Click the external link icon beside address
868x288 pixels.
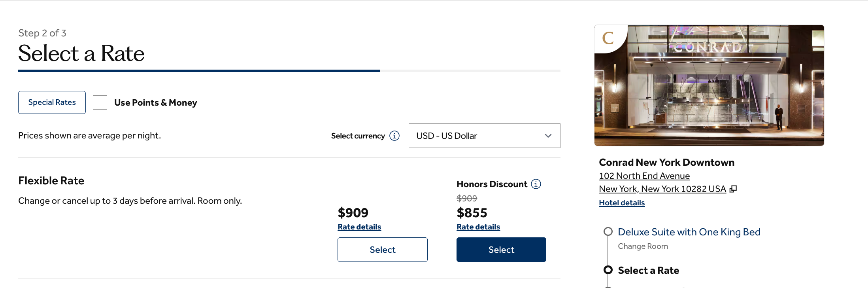[733, 189]
